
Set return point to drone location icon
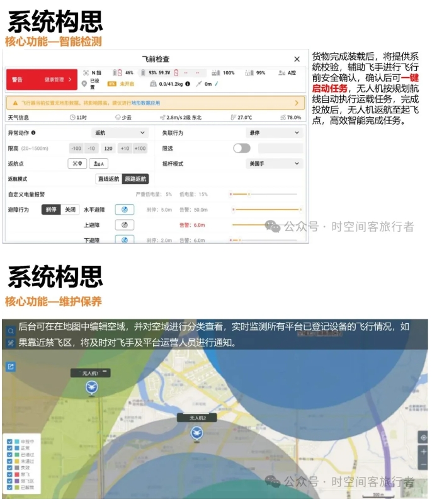pyautogui.click(x=77, y=164)
